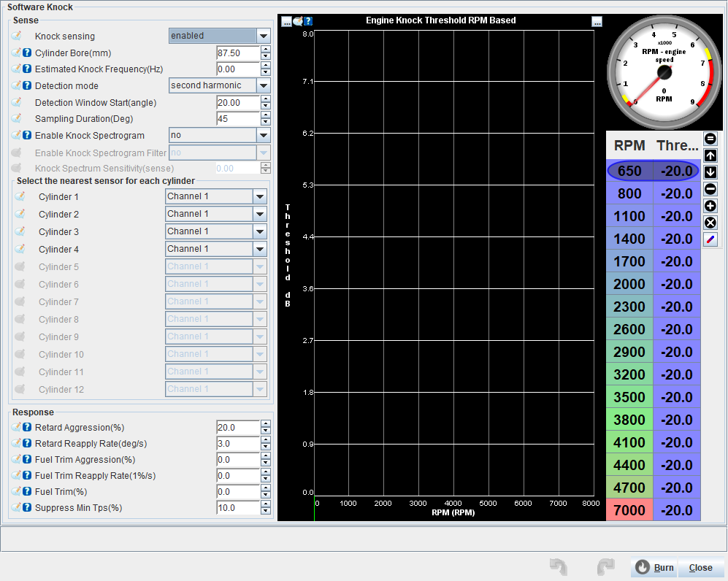Screen dimensions: 728x581
Task: Open Enable Knock Spectrogram dropdown
Action: pyautogui.click(x=263, y=135)
